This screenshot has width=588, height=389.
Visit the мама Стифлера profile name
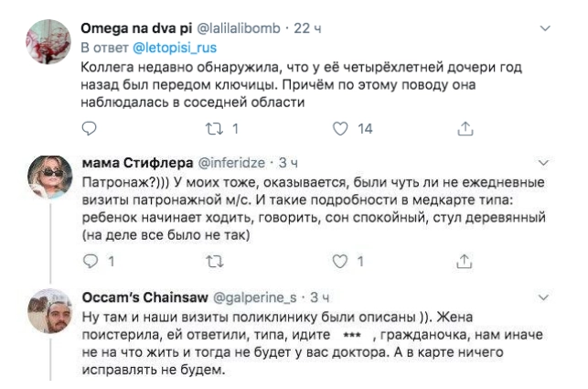click(132, 162)
